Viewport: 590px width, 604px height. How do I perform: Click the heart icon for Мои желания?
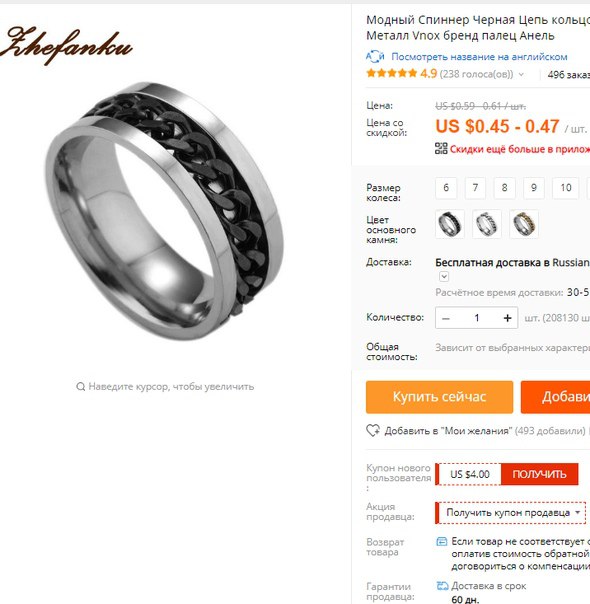click(372, 430)
